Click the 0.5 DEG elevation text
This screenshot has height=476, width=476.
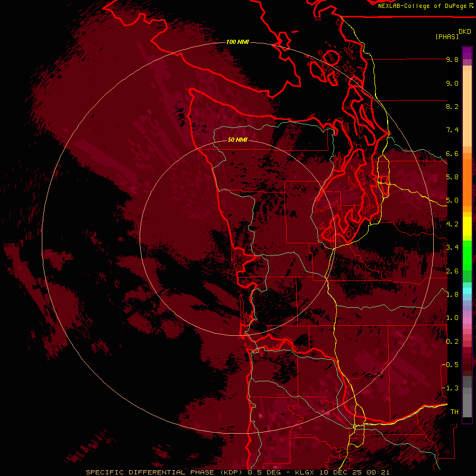point(265,472)
